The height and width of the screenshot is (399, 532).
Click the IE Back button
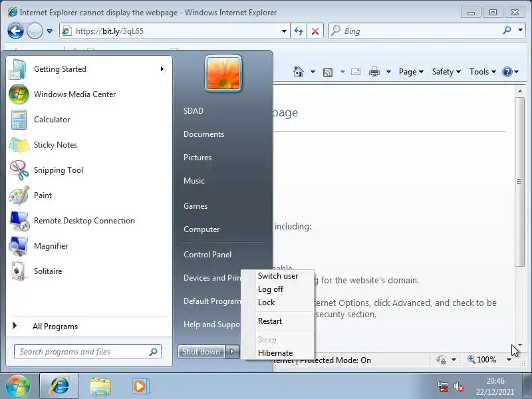[15, 31]
